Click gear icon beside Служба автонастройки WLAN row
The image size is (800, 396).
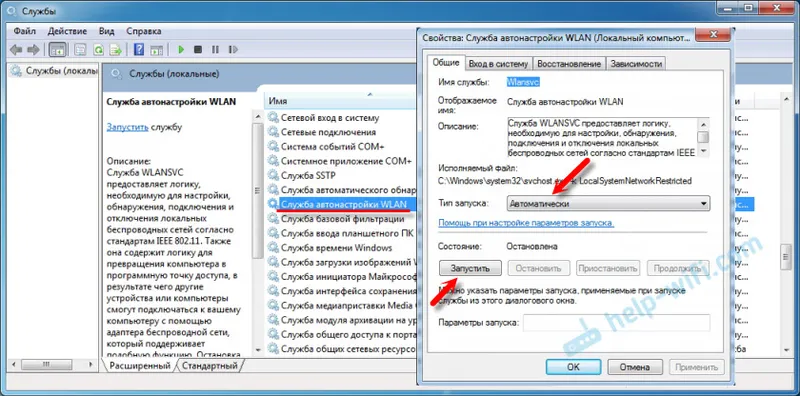tap(273, 204)
